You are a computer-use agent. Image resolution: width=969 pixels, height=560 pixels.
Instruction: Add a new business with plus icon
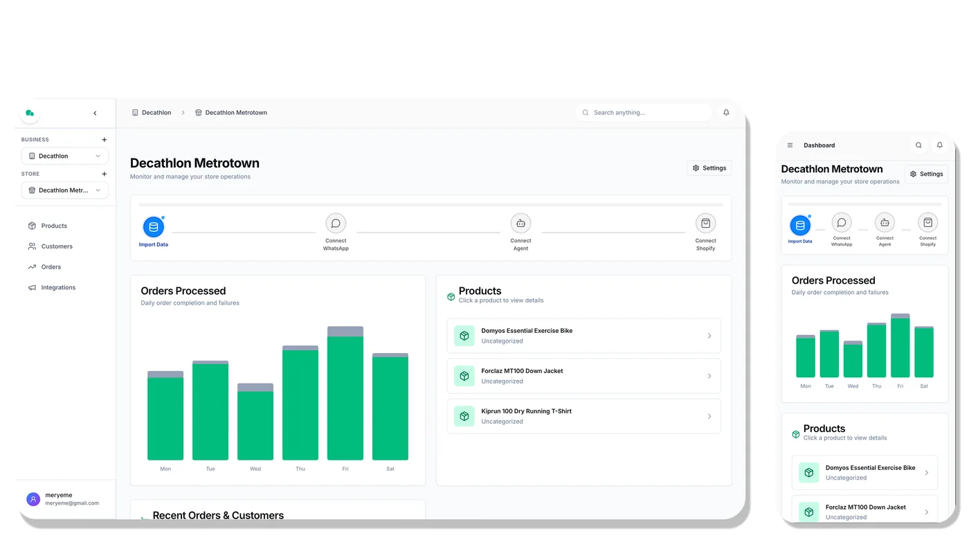[x=105, y=140]
